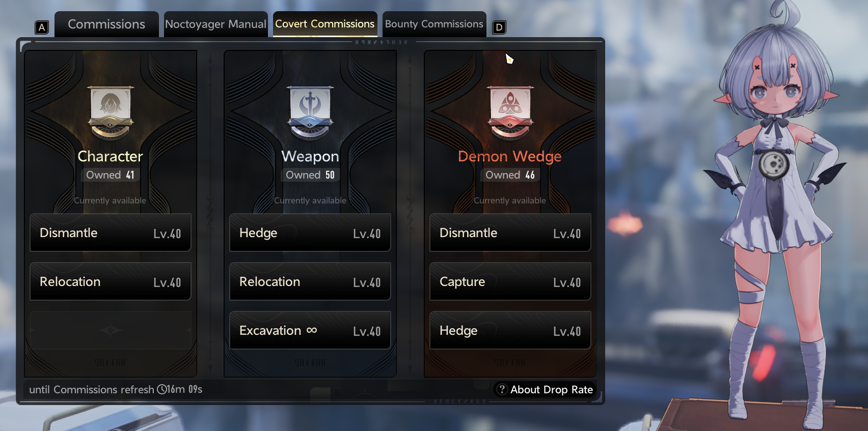The width and height of the screenshot is (868, 431).
Task: Switch to Noctoyager Manual tab
Action: point(215,24)
